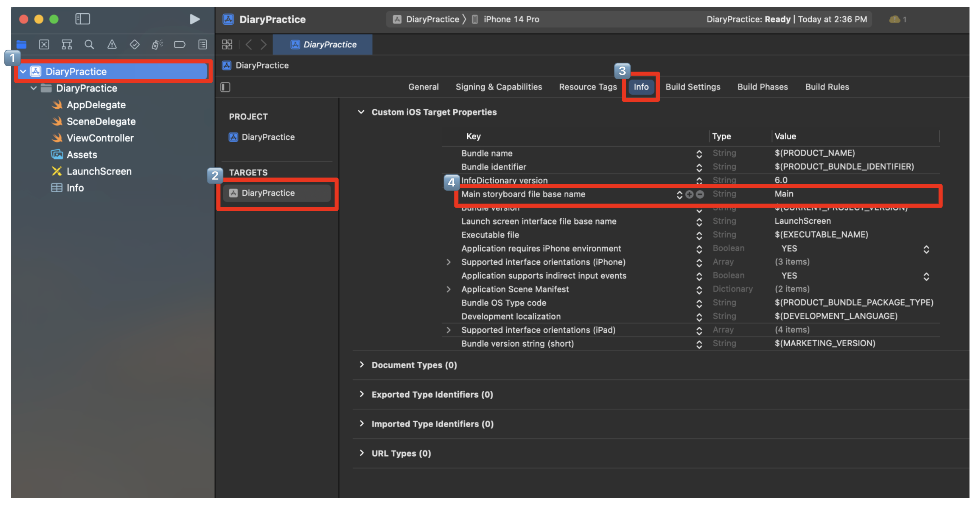Switch to the Build Settings tab
The height and width of the screenshot is (506, 980).
pyautogui.click(x=693, y=87)
